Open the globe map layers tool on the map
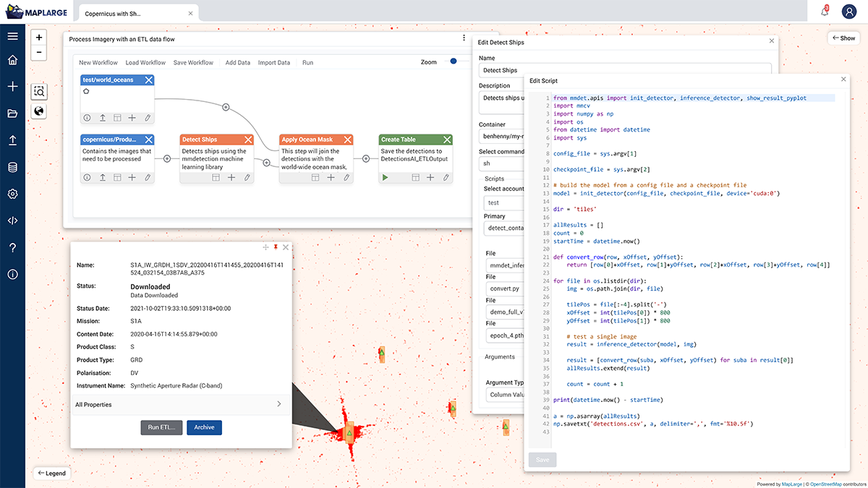This screenshot has width=868, height=488. [38, 111]
